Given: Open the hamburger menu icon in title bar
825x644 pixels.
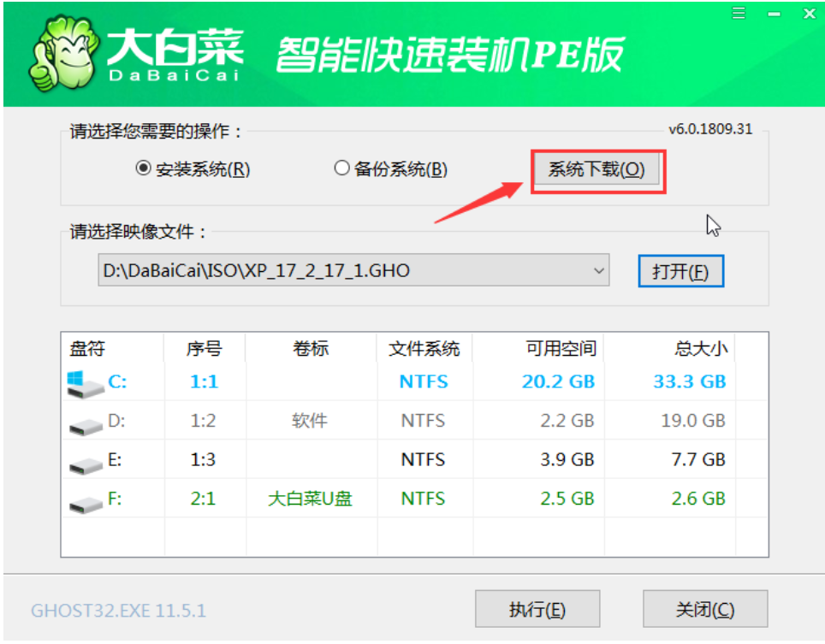Looking at the screenshot, I should 739,13.
